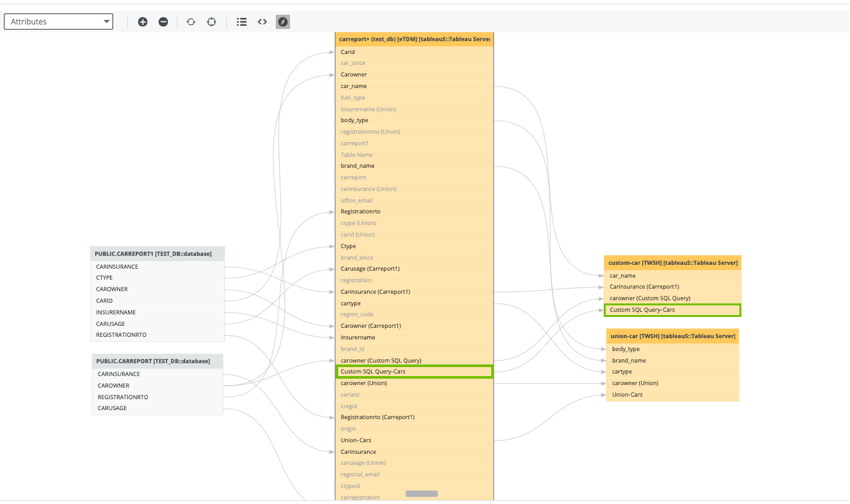The height and width of the screenshot is (504, 850).
Task: Select union-car [TWSH] table header
Action: 673,336
